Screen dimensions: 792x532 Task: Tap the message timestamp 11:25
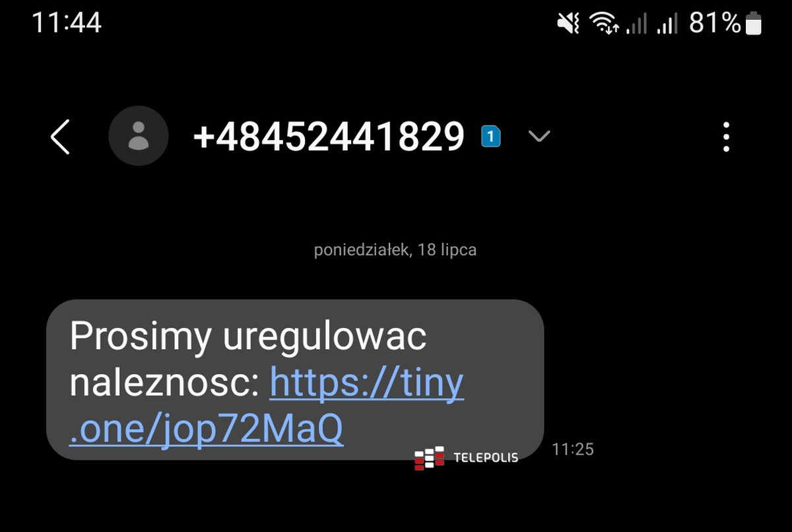573,449
